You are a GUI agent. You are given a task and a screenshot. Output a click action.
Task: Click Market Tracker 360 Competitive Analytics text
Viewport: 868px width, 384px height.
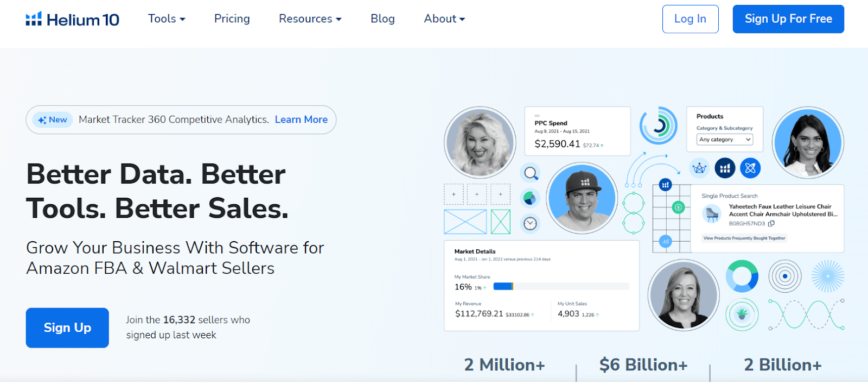174,119
